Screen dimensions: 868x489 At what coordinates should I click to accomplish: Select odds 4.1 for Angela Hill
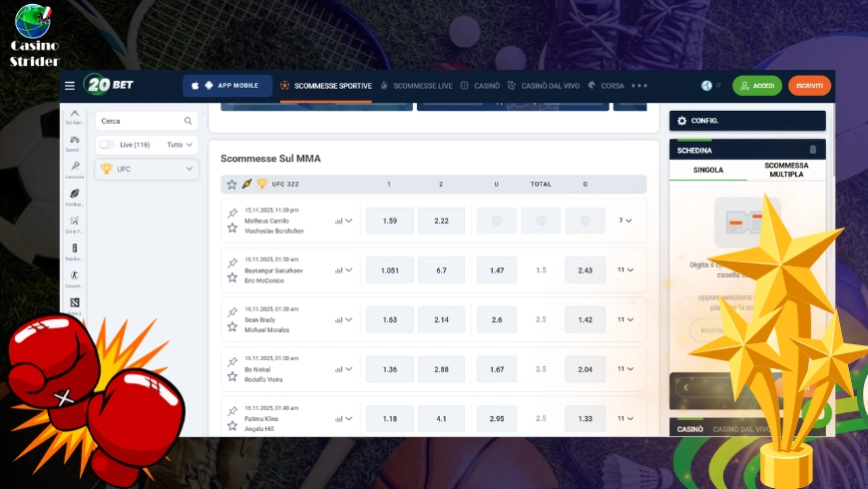click(x=441, y=419)
